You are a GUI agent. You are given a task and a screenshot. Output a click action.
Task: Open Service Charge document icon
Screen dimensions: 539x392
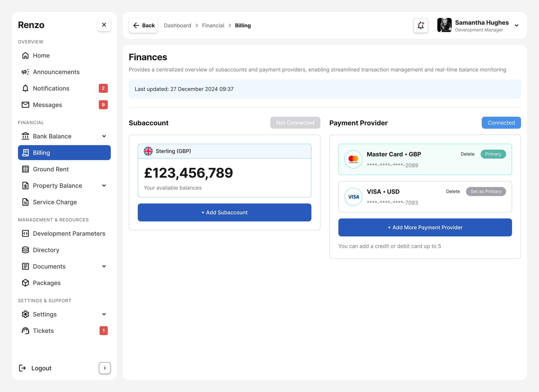25,202
